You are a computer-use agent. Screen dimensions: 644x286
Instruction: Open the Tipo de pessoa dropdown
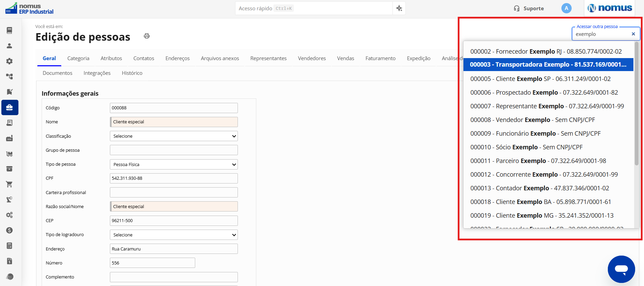(174, 164)
